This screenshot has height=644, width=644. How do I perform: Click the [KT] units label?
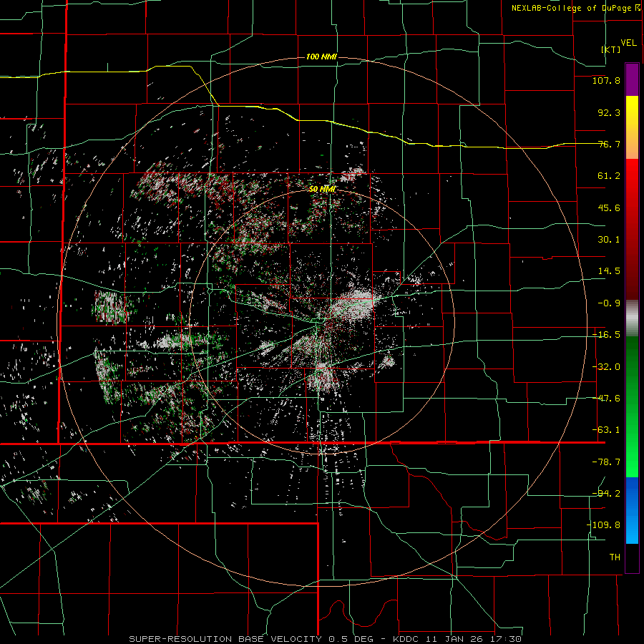(611, 49)
